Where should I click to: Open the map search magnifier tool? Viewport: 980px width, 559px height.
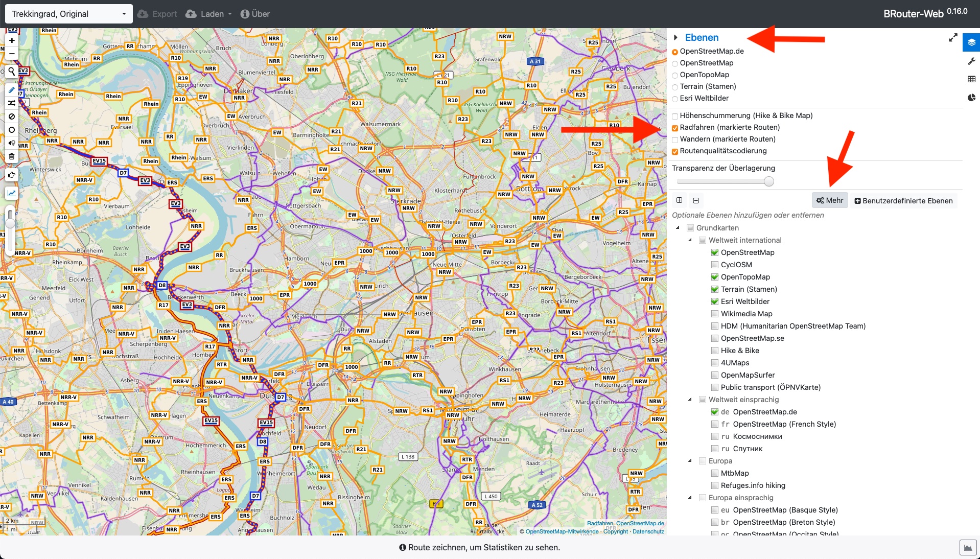pyautogui.click(x=12, y=72)
